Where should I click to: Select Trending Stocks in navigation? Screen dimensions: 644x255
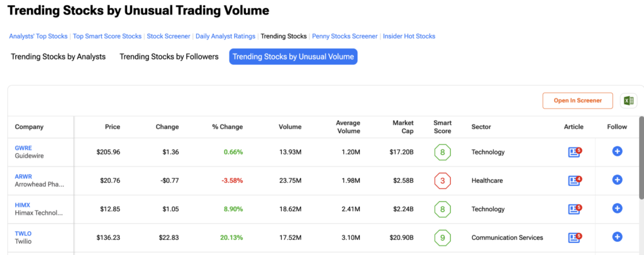(284, 36)
